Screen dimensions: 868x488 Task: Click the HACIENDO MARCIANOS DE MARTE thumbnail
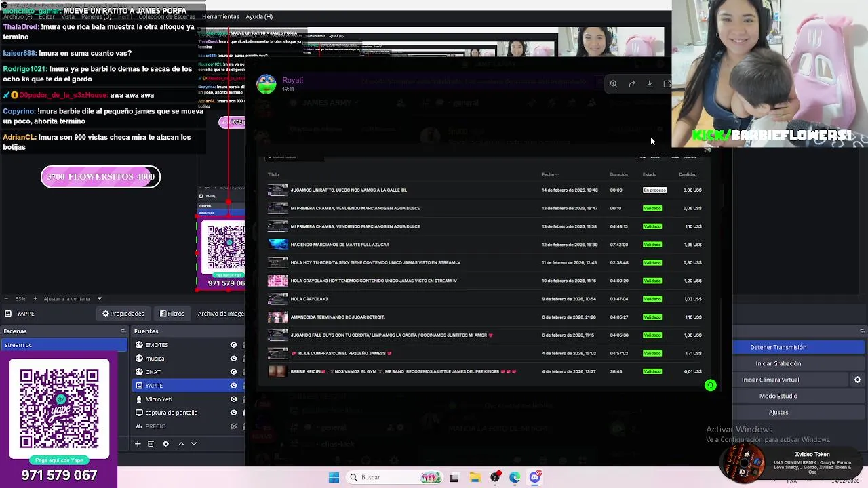click(x=278, y=245)
